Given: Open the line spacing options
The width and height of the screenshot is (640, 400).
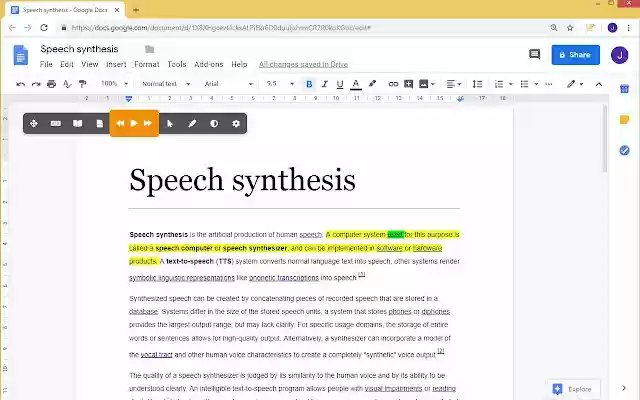Looking at the screenshot, I should click(x=477, y=84).
